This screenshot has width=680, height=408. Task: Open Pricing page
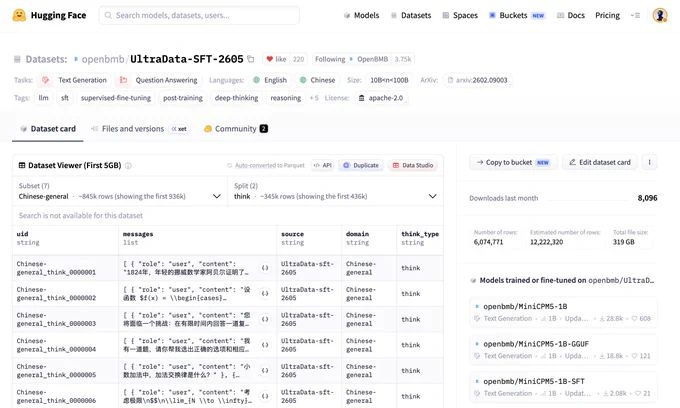pyautogui.click(x=607, y=15)
